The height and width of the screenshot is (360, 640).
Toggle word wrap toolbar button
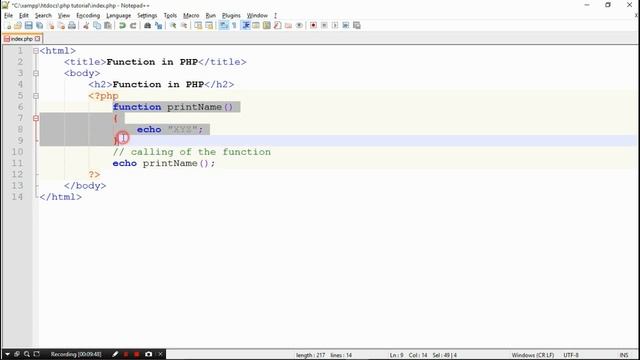pyautogui.click(x=224, y=25)
